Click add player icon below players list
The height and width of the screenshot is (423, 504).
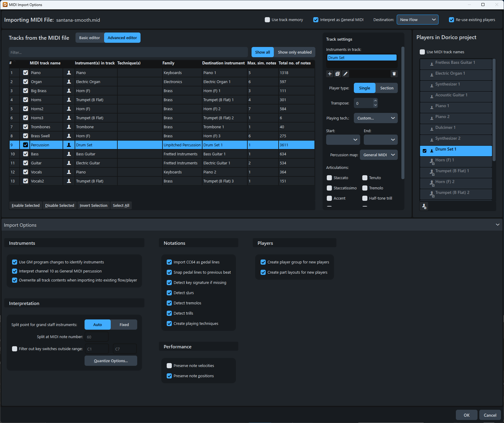click(424, 206)
